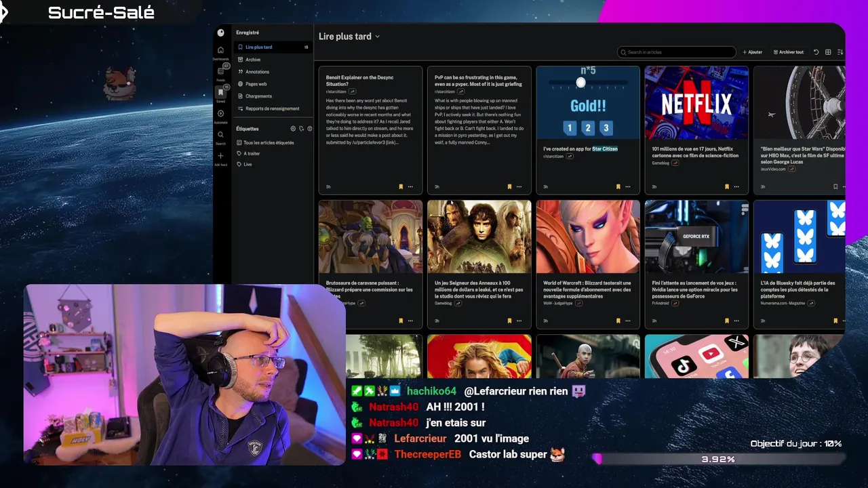Open Lire plus tard sidebar item
This screenshot has height=488, width=868.
273,47
